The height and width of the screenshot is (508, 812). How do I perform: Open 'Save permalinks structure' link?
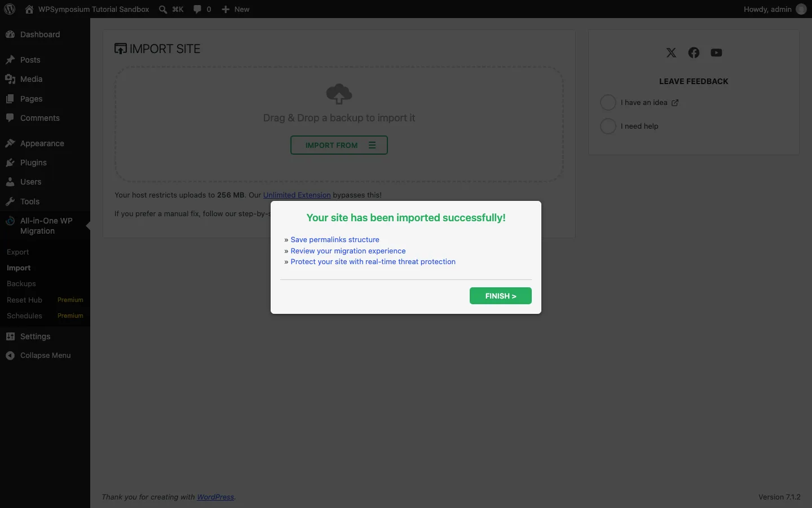335,240
